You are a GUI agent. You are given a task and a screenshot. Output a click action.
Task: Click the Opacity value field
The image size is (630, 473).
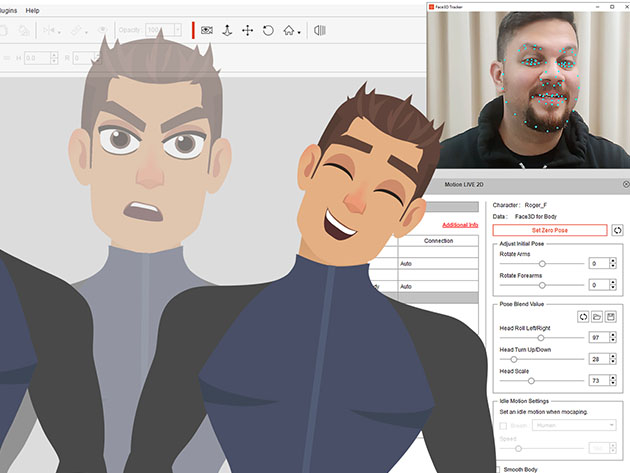tap(160, 30)
